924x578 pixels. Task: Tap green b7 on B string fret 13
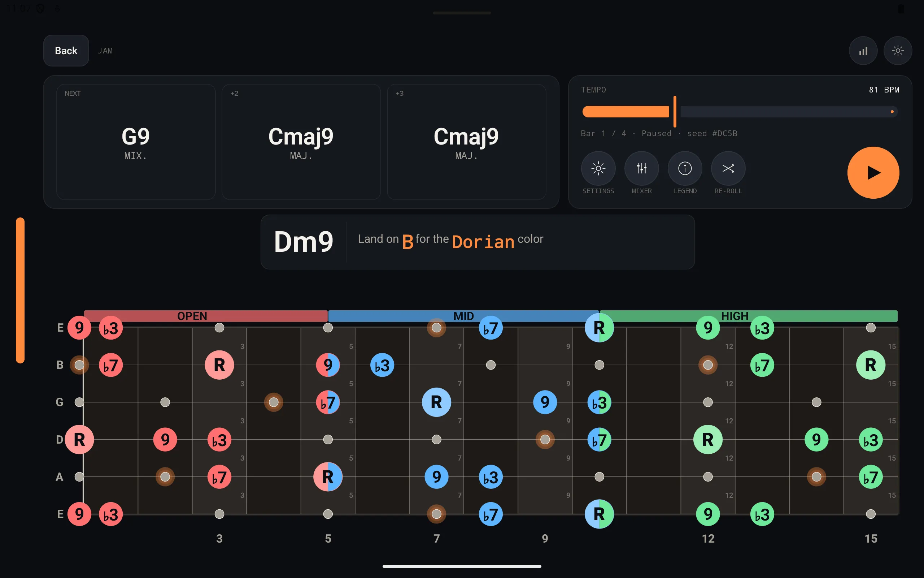pos(762,365)
